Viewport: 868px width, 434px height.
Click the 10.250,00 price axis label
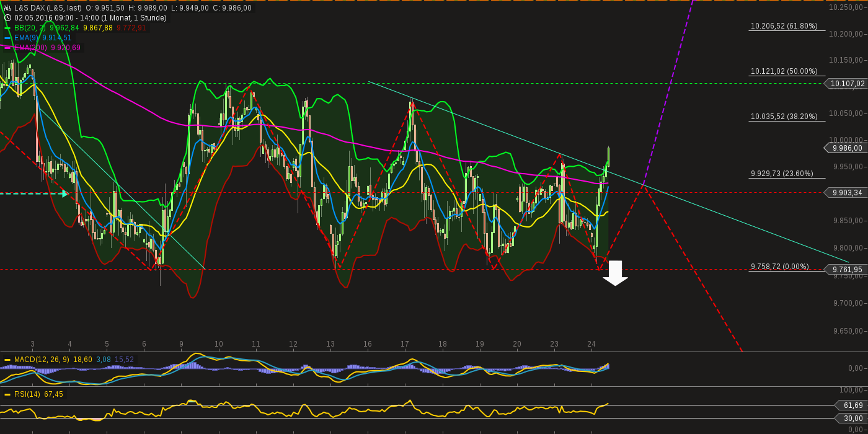coord(847,7)
